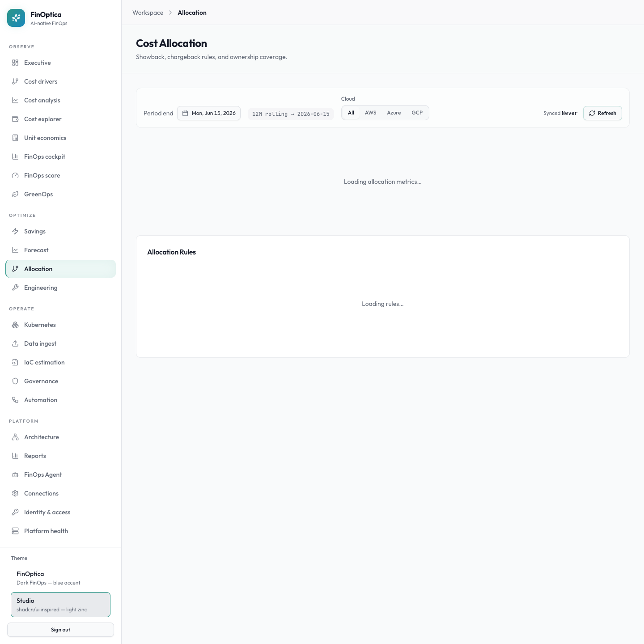Viewport: 644px width, 644px height.
Task: Open the Cost drivers page
Action: tap(60, 81)
